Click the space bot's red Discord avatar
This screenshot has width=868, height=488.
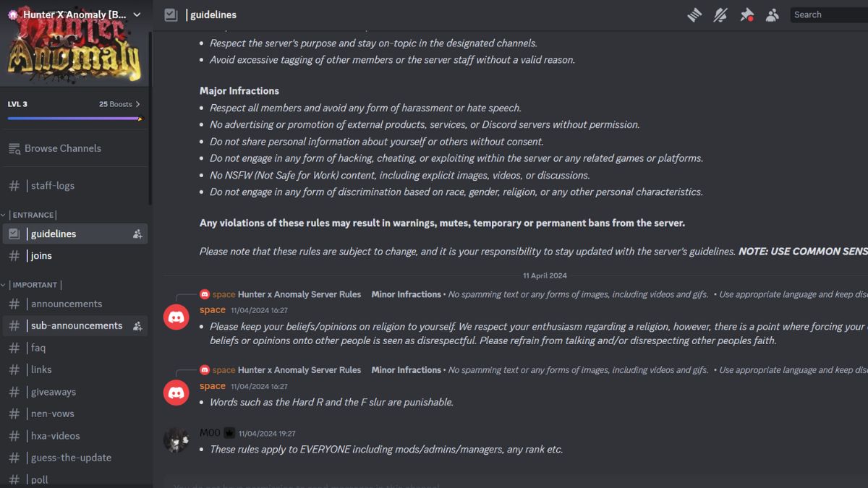click(176, 316)
